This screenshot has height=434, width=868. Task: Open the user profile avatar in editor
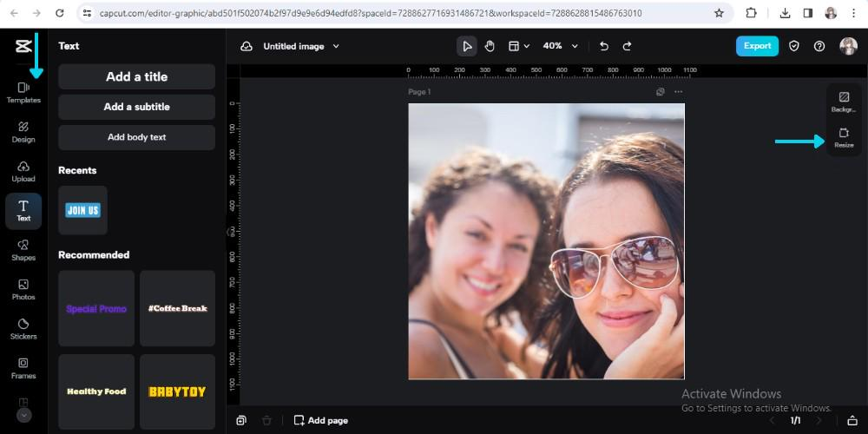pyautogui.click(x=848, y=47)
